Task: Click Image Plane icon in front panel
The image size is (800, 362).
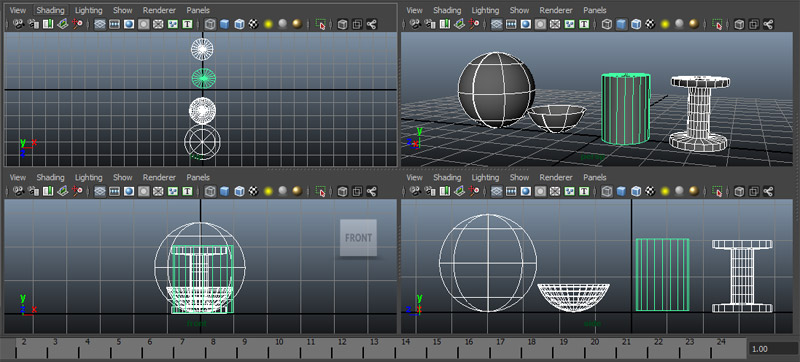Action: [x=63, y=191]
